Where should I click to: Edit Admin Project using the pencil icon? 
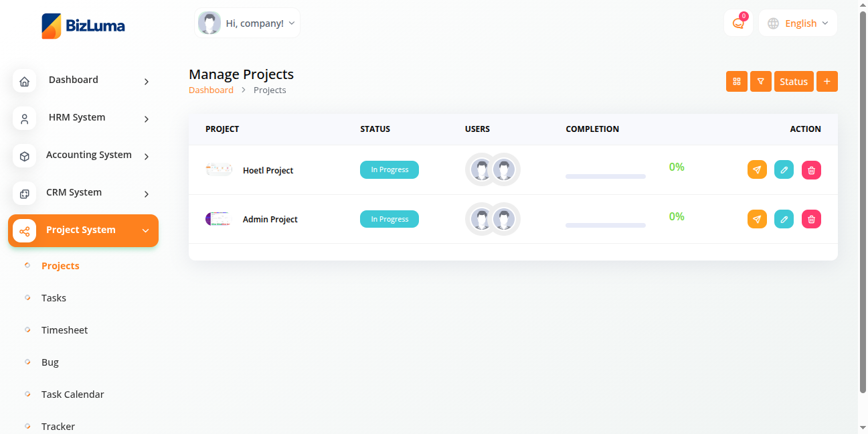pyautogui.click(x=784, y=219)
